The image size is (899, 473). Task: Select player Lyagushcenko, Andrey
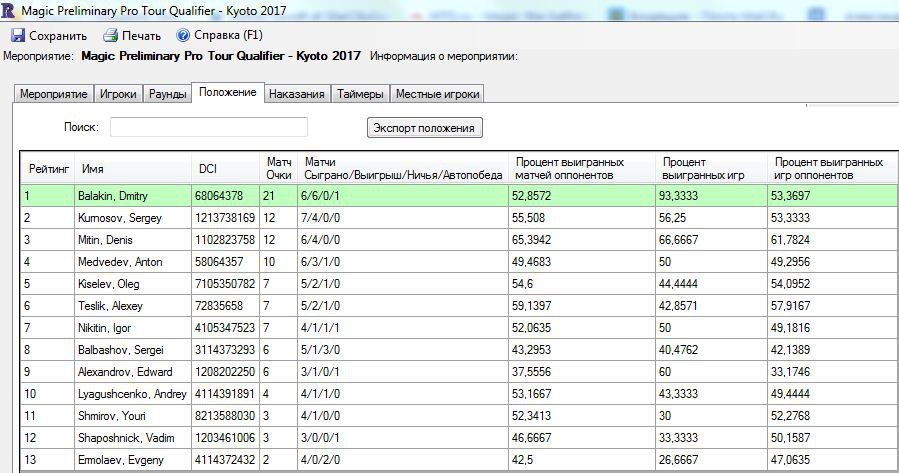click(132, 394)
